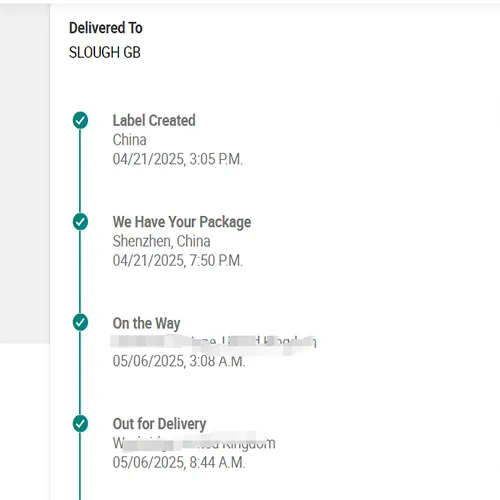
Task: Select the On the Way heading
Action: [x=146, y=323]
